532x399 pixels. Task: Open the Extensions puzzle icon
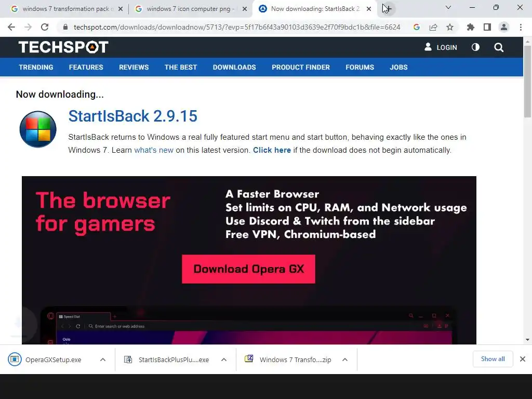[x=471, y=27]
